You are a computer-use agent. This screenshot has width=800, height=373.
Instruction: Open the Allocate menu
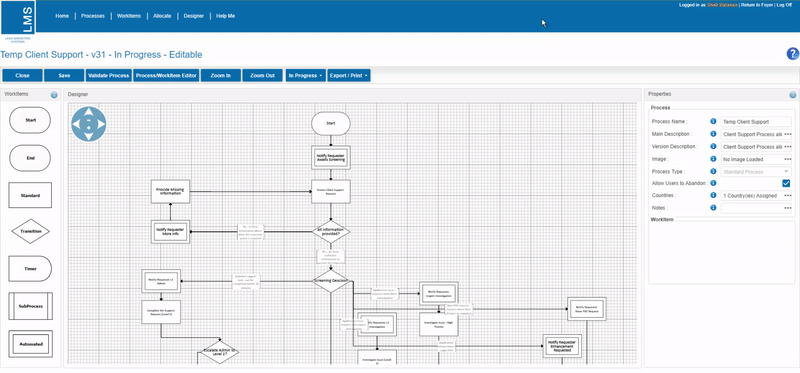coord(162,16)
